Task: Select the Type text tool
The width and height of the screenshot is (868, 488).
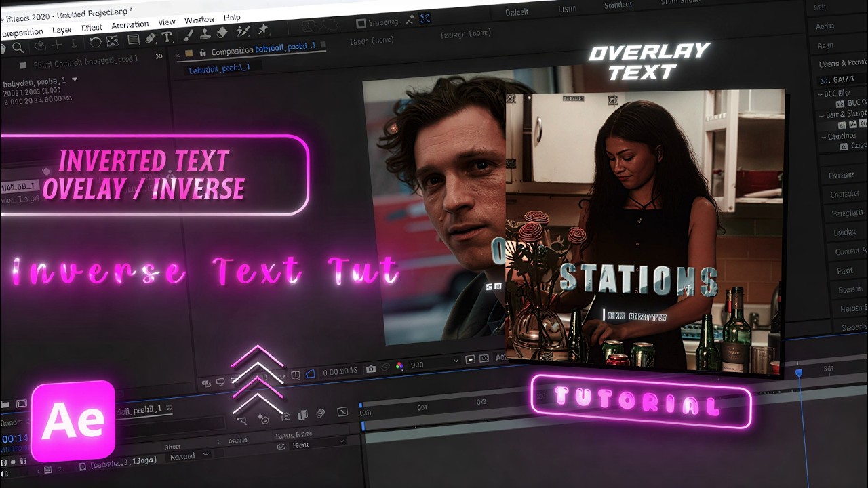Action: point(166,37)
